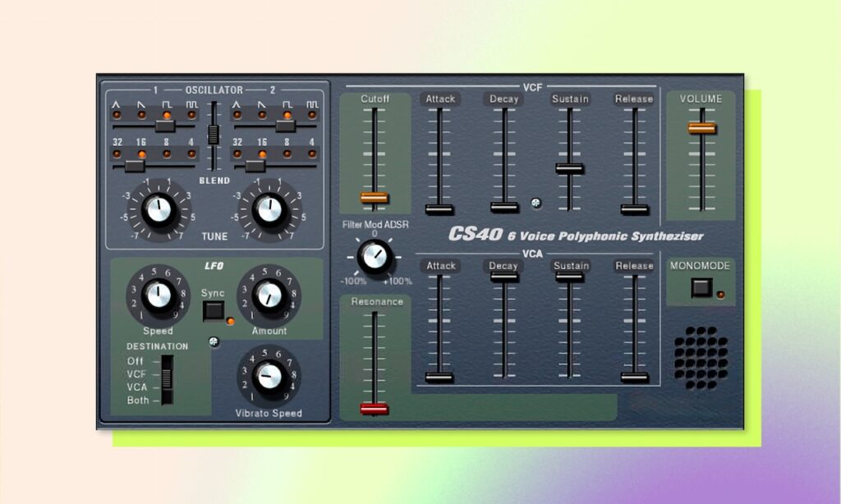Click the VCF Decay slider handle
Viewport: 841px width, 504px height.
click(x=504, y=207)
